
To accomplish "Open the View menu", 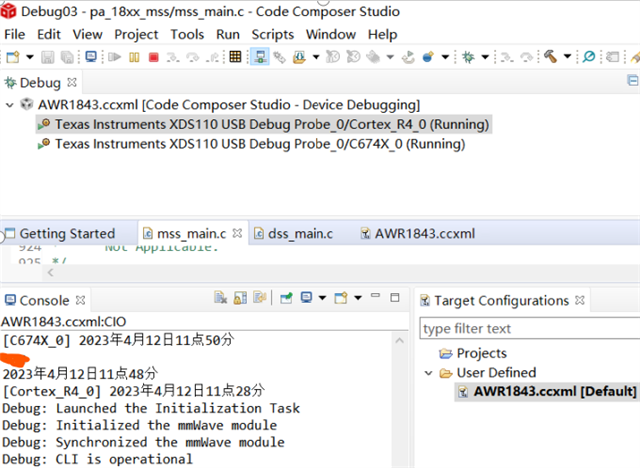I will click(87, 35).
